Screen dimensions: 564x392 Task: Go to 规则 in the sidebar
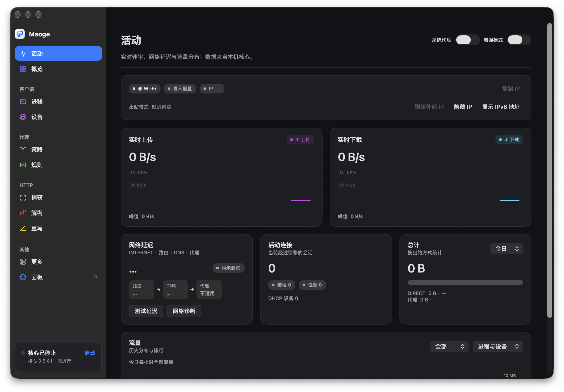(x=58, y=165)
